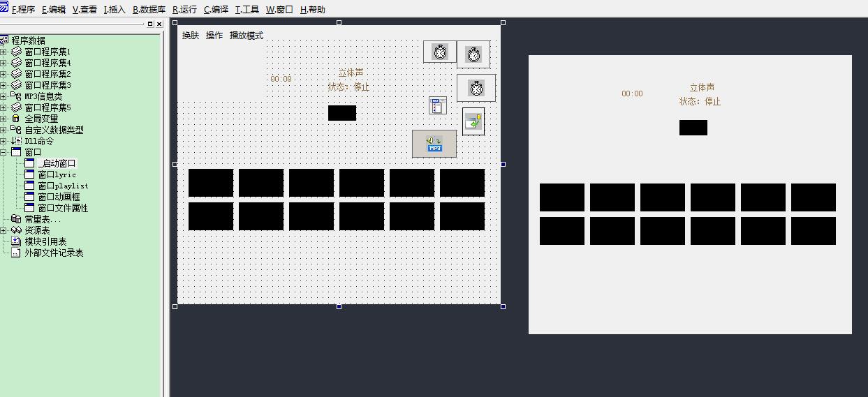Select 模块引用表 in the tree

[45, 241]
